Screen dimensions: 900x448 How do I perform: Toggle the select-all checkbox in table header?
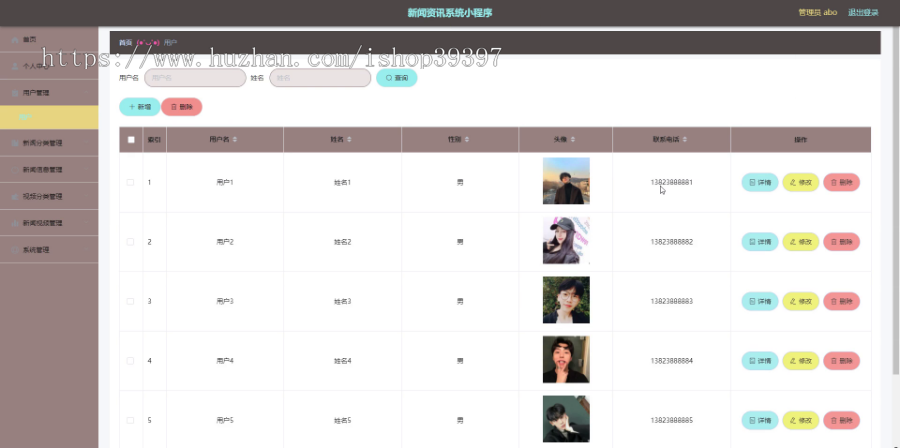point(131,139)
